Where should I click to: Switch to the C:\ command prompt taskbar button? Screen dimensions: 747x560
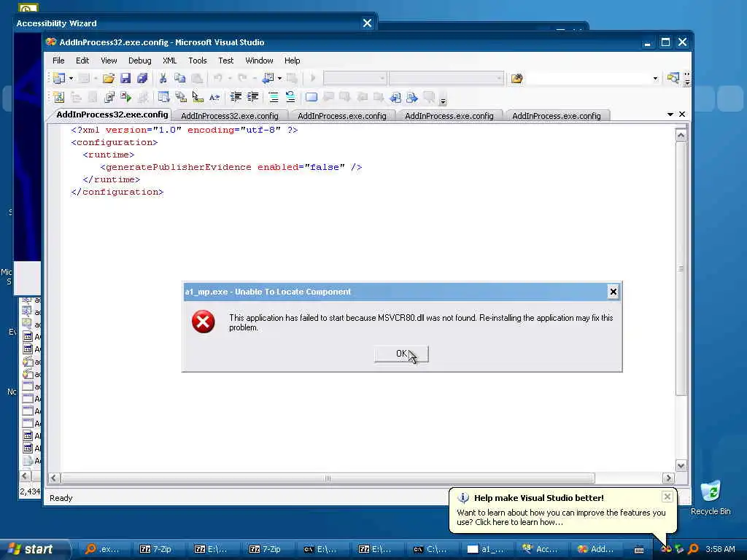coord(430,549)
